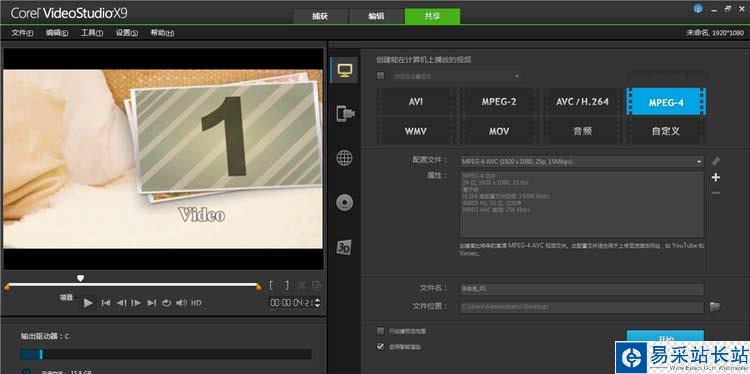Choose the MPEG-4 format
The height and width of the screenshot is (374, 750).
[666, 101]
